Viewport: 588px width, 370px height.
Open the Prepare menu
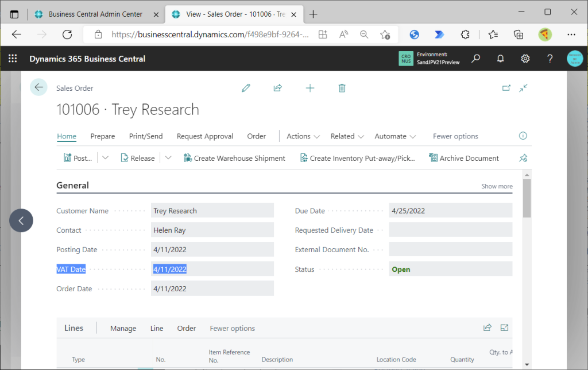tap(103, 136)
